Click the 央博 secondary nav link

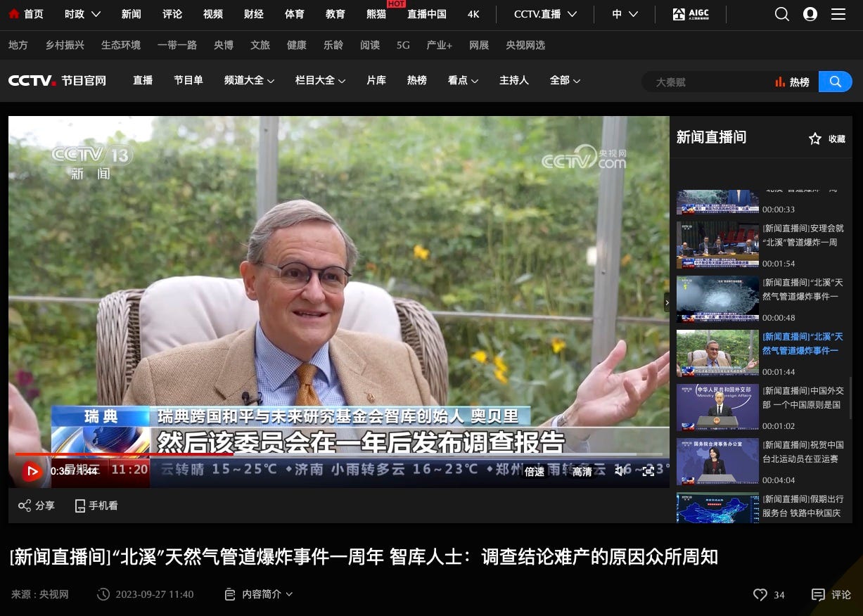224,45
